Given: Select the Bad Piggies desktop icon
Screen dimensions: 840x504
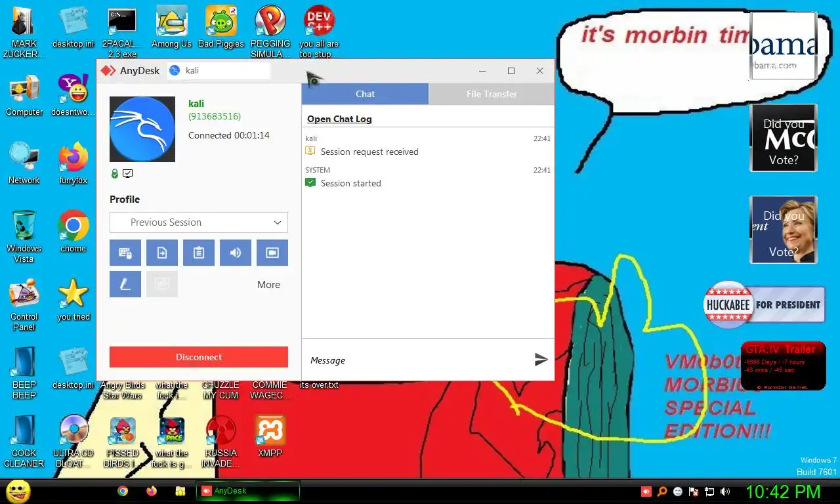Looking at the screenshot, I should click(220, 28).
